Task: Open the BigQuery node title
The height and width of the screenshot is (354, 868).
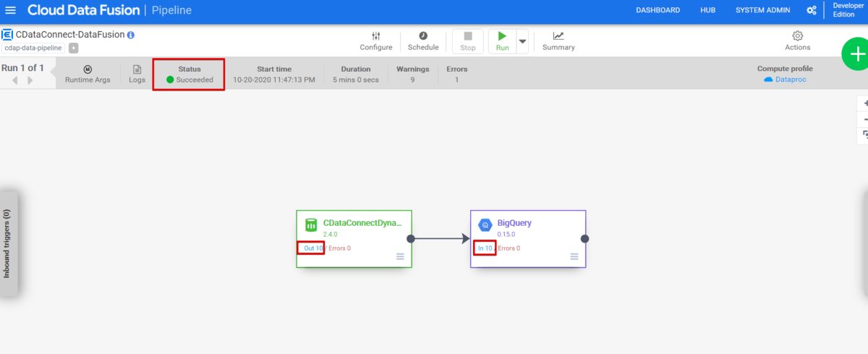Action: [514, 223]
